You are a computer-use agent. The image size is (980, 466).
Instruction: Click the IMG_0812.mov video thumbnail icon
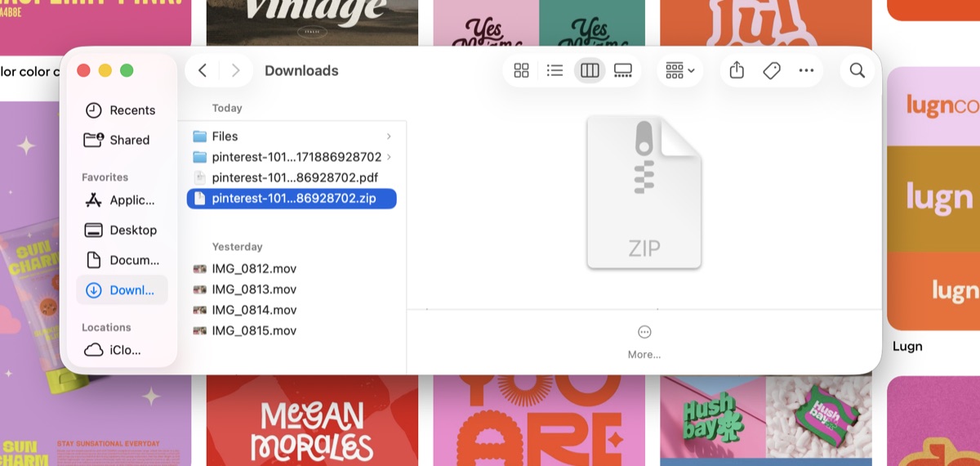click(x=200, y=269)
